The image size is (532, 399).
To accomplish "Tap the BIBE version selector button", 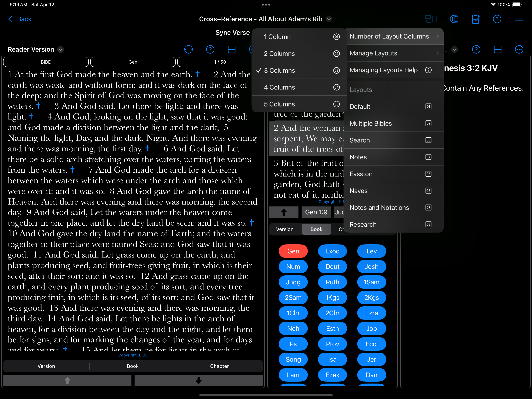I will 46,62.
